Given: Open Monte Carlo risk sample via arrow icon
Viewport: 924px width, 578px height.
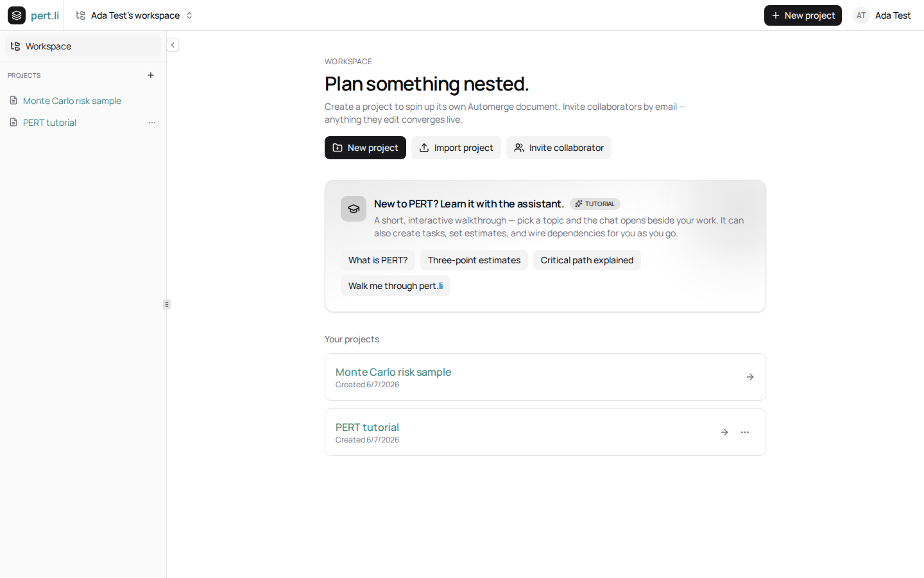Looking at the screenshot, I should 750,377.
